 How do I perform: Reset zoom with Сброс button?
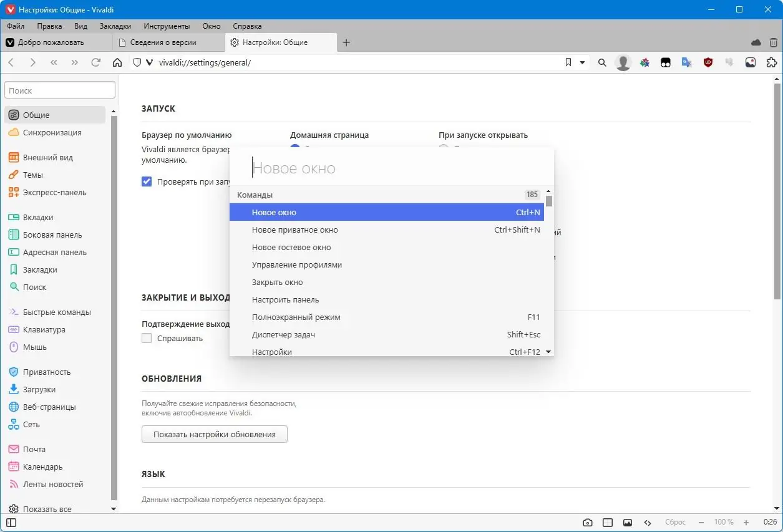pos(675,523)
